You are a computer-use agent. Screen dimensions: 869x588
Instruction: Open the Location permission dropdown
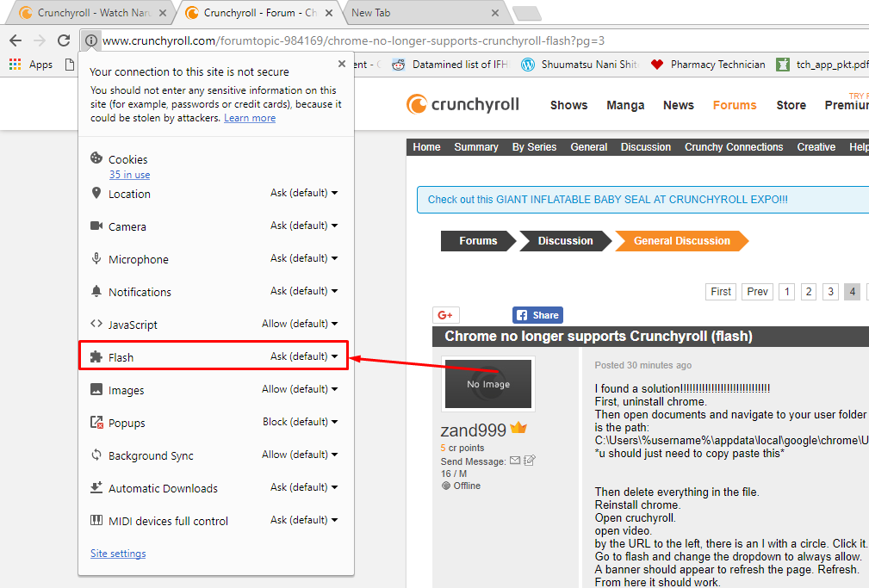tap(304, 193)
